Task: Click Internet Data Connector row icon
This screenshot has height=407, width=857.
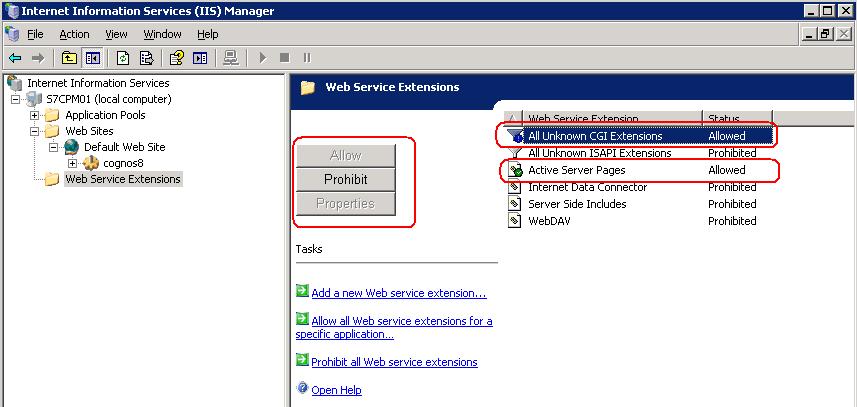Action: pos(515,187)
